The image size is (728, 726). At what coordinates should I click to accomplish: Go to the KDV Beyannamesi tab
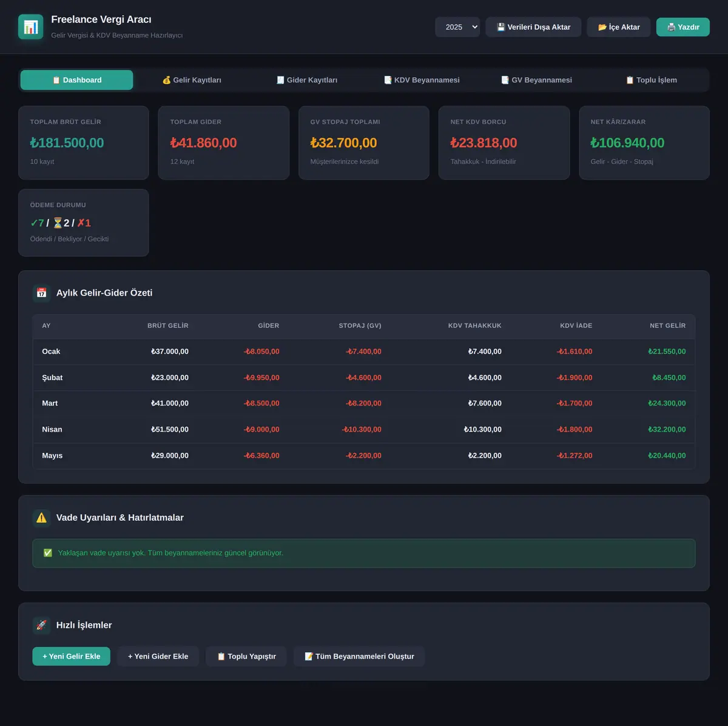click(422, 80)
